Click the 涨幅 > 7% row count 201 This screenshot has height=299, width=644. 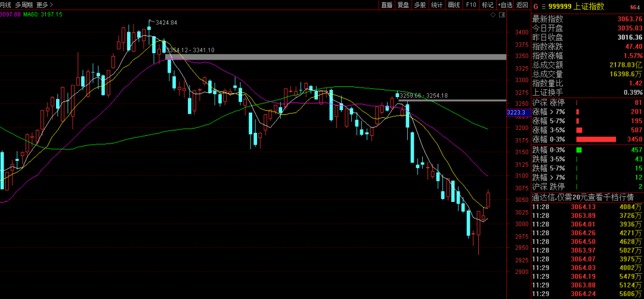(x=636, y=112)
